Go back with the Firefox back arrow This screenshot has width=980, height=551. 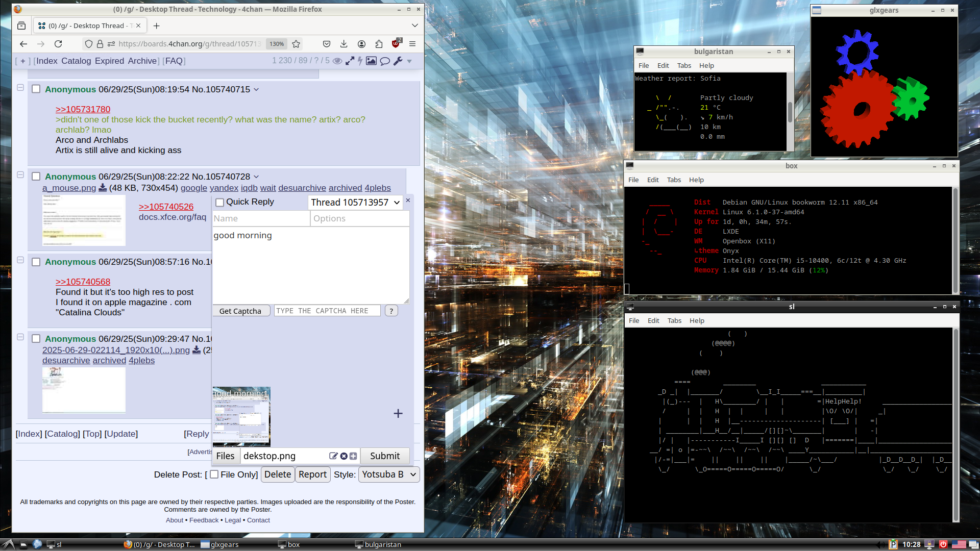tap(23, 44)
